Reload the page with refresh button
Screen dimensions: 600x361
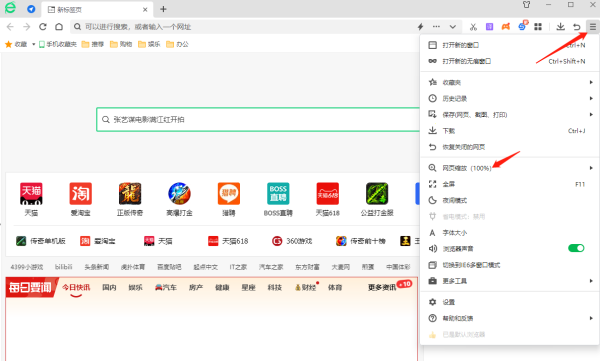pos(43,26)
